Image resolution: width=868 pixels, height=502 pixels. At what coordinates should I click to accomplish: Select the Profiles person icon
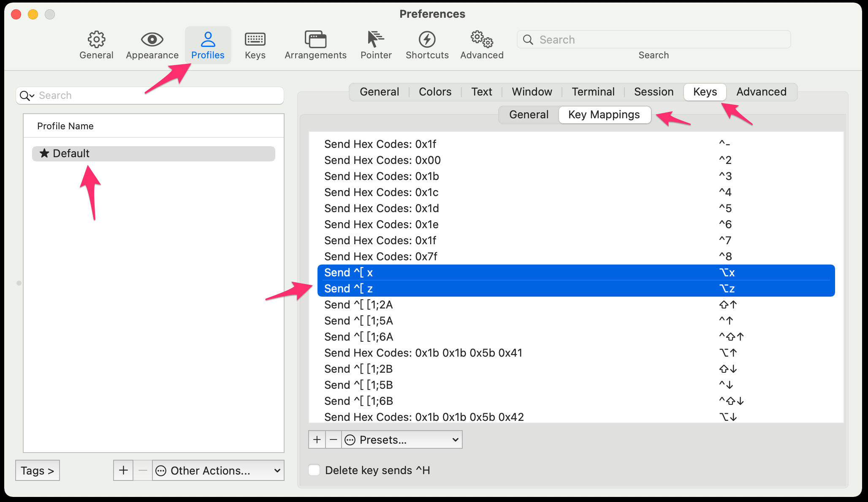pyautogui.click(x=208, y=45)
